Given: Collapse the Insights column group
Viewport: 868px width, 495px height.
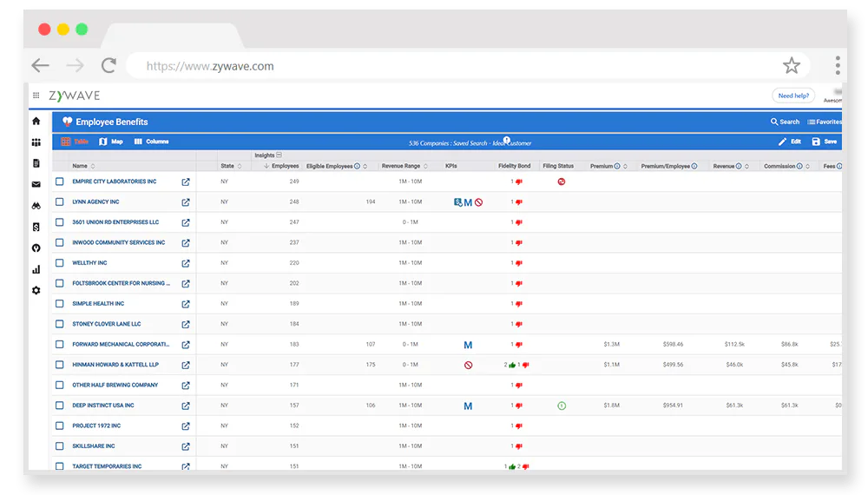Looking at the screenshot, I should pos(279,155).
